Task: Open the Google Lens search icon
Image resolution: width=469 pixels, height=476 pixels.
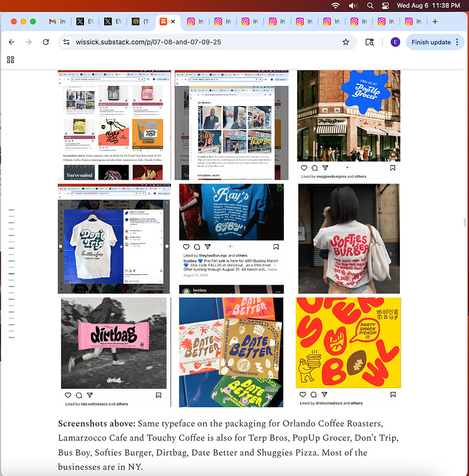Action: pyautogui.click(x=369, y=42)
